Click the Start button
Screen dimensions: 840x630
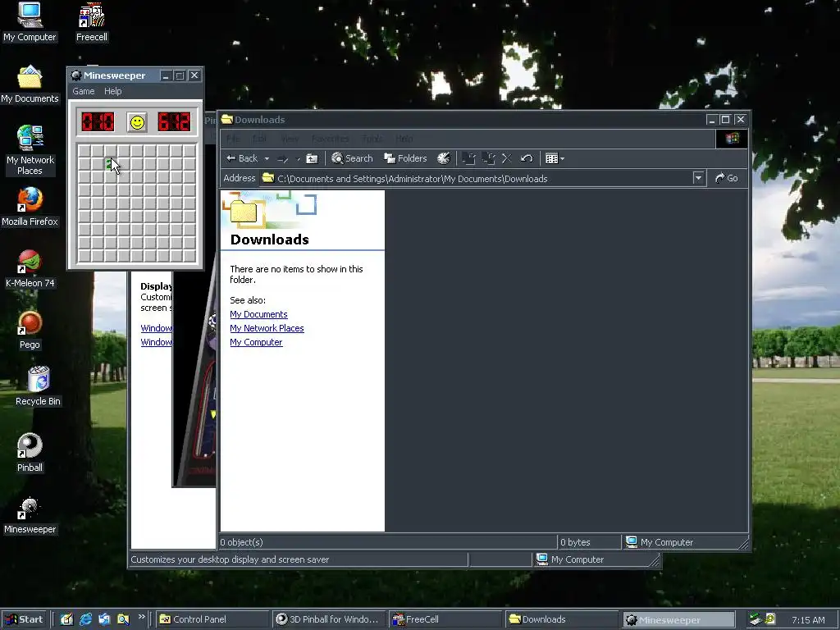coord(25,619)
